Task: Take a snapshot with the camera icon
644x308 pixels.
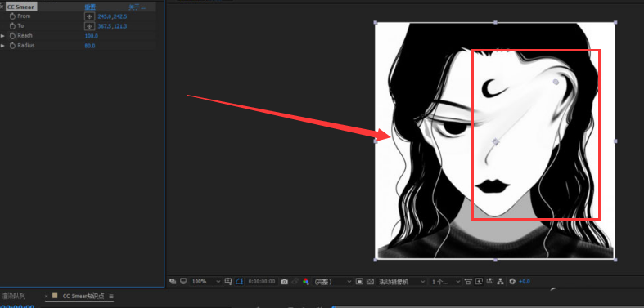Action: [284, 282]
